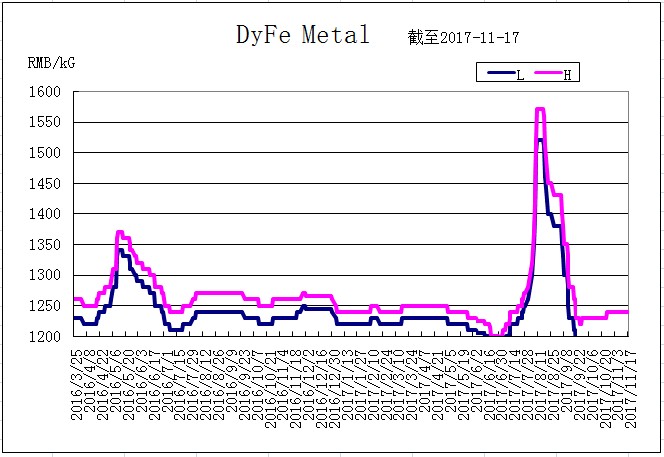Viewport: 664px width, 457px height.
Task: Click the 1450 y-axis value
Action: coord(45,184)
